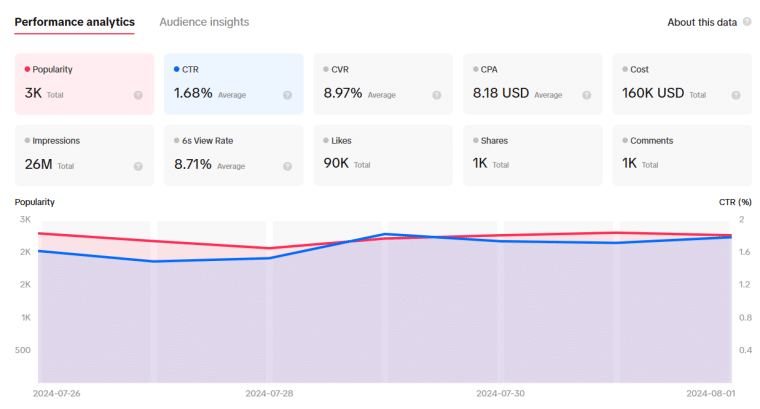Viewport: 760px width, 409px height.
Task: Select the Shares metric card
Action: click(533, 155)
